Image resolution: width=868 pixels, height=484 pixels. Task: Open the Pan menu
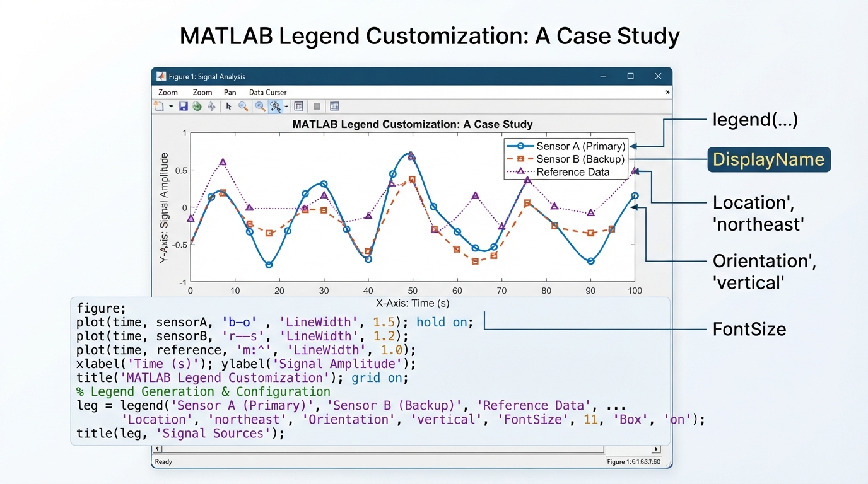230,92
